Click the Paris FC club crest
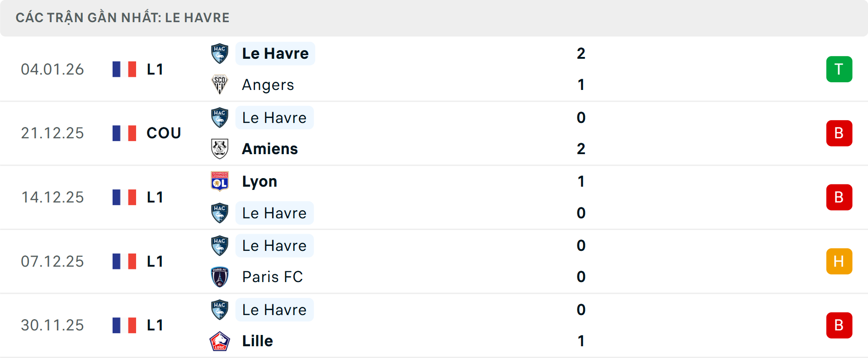The height and width of the screenshot is (358, 868). coord(220,277)
